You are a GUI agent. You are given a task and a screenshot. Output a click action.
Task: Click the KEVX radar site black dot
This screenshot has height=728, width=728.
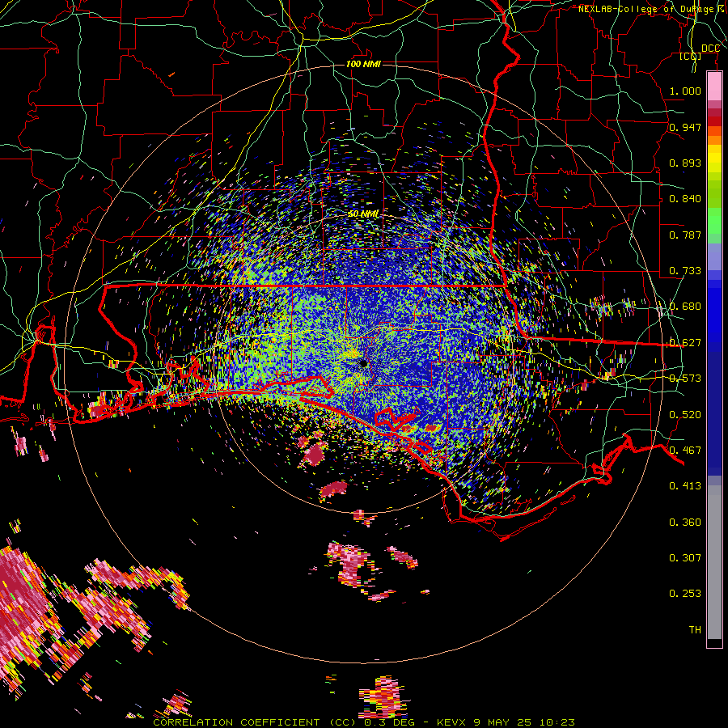363,363
